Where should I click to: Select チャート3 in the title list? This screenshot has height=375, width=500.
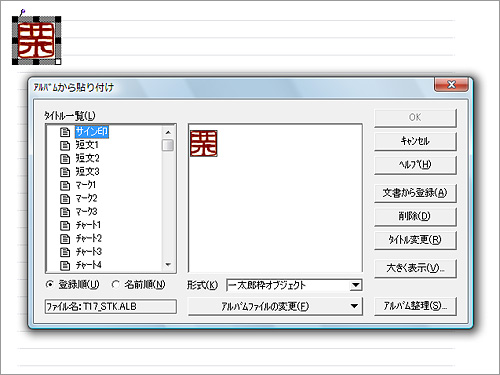(x=88, y=252)
